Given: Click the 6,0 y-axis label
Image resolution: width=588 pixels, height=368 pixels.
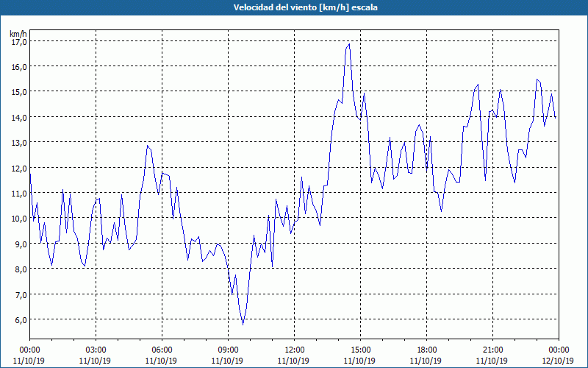Looking at the screenshot, I should coord(21,320).
